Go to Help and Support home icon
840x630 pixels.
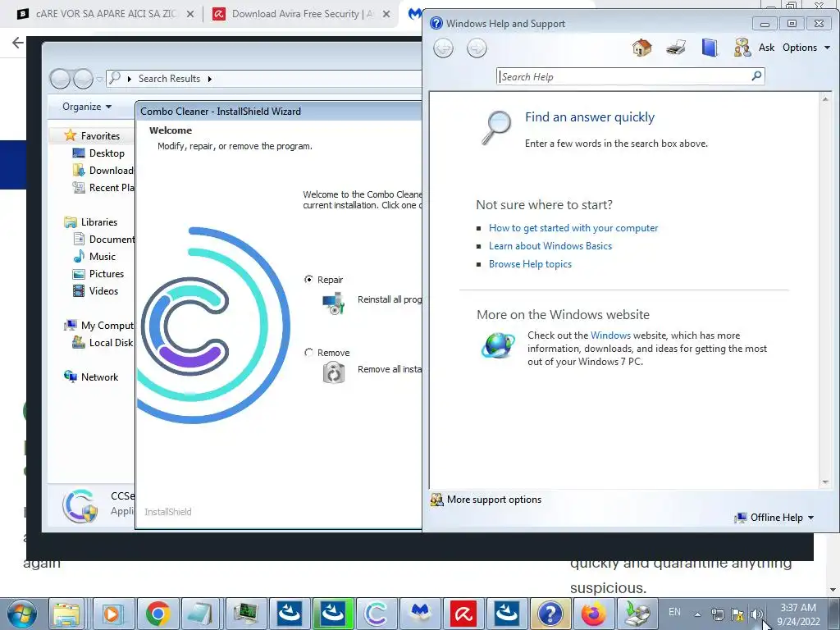641,48
